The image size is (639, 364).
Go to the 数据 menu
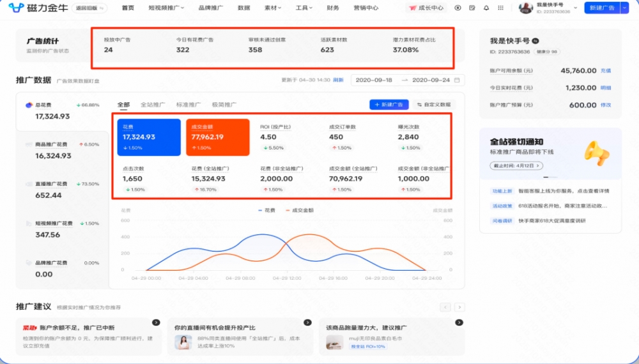(x=243, y=8)
